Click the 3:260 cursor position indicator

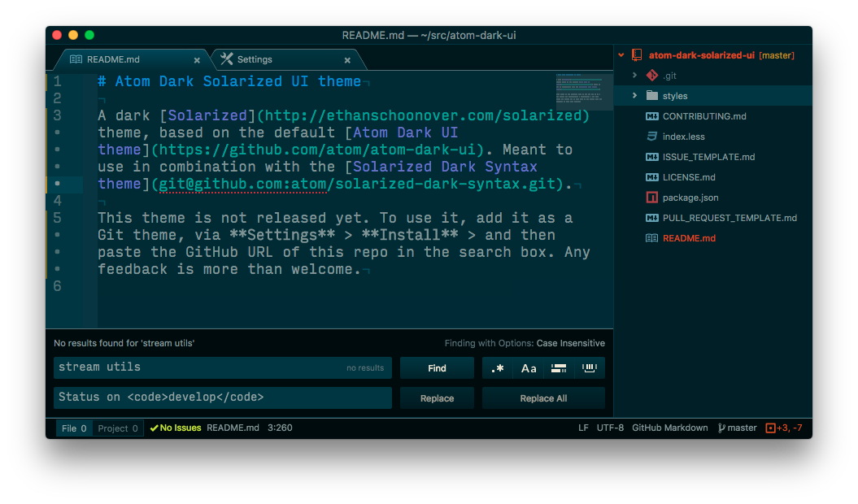tap(280, 428)
